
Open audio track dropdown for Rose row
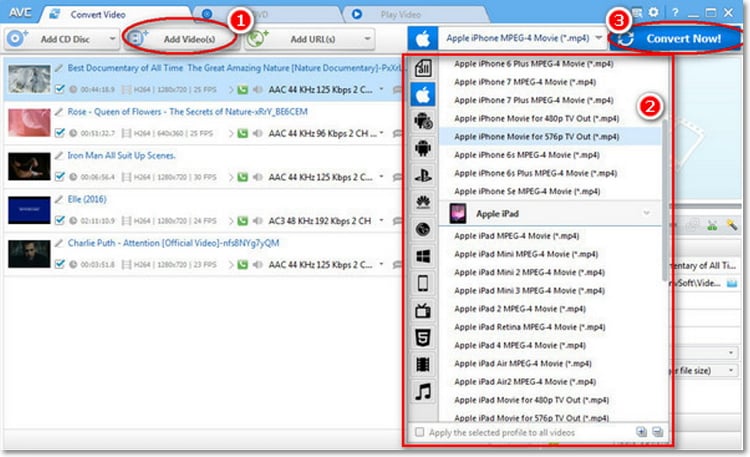click(381, 133)
